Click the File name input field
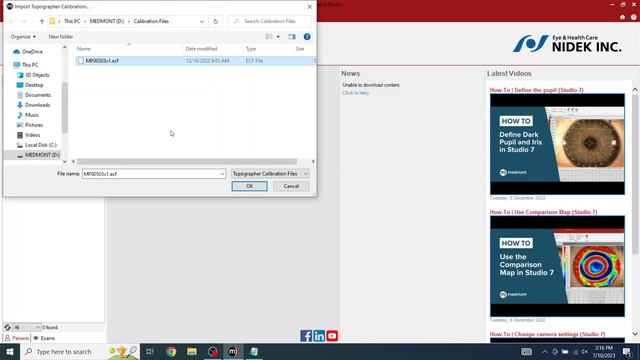This screenshot has height=360, width=640. (x=151, y=174)
